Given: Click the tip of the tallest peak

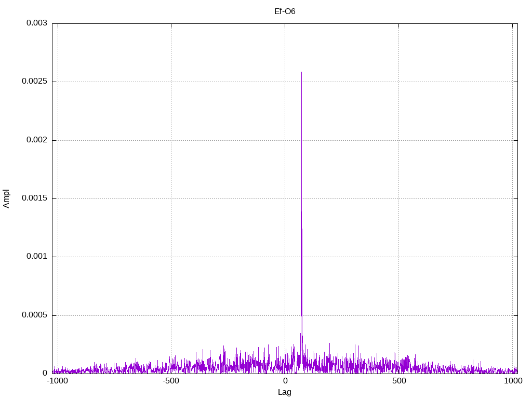Looking at the screenshot, I should [302, 72].
